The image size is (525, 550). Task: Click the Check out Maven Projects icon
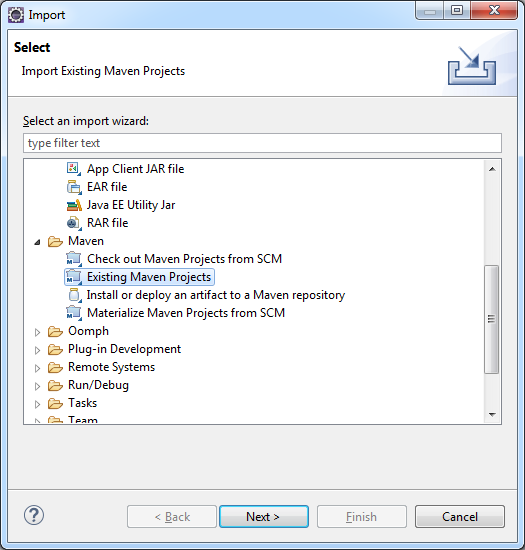click(74, 259)
